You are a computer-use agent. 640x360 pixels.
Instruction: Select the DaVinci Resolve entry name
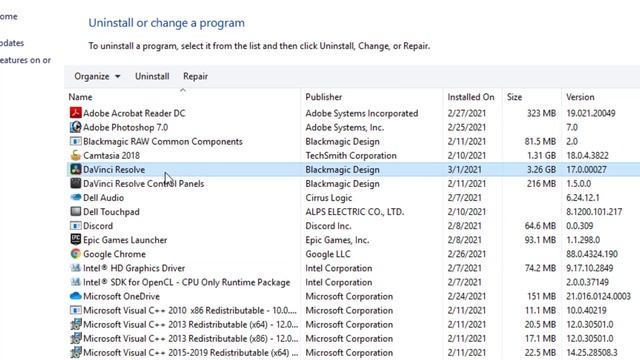114,169
